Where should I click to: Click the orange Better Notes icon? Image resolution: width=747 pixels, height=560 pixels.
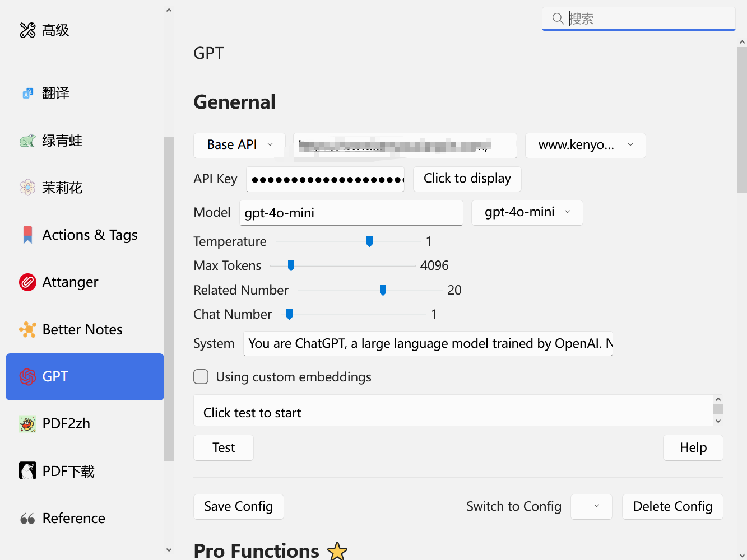pos(27,329)
